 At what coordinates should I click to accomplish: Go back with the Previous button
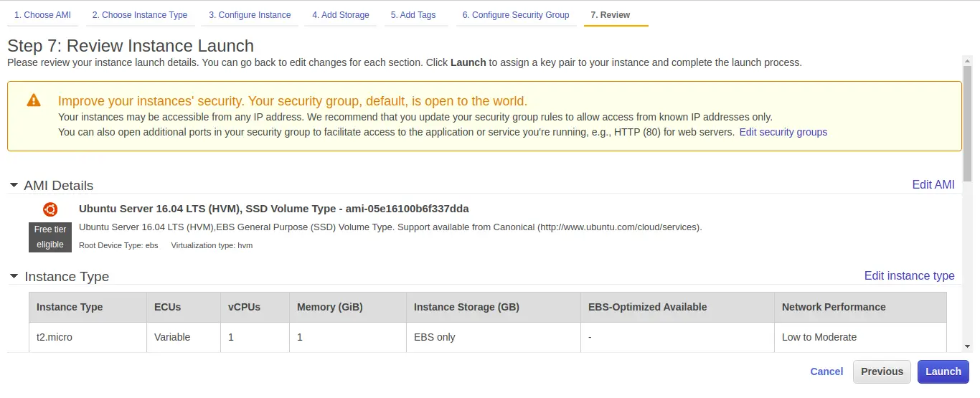[882, 371]
